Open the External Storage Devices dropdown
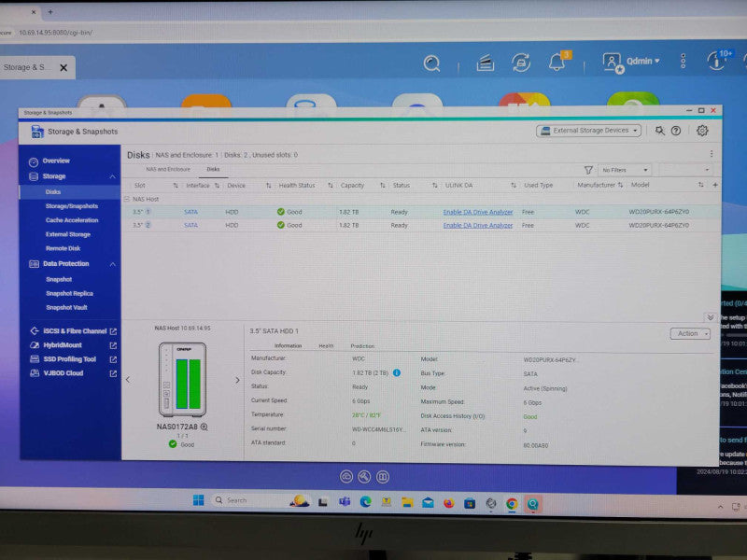The image size is (747, 560). point(589,131)
